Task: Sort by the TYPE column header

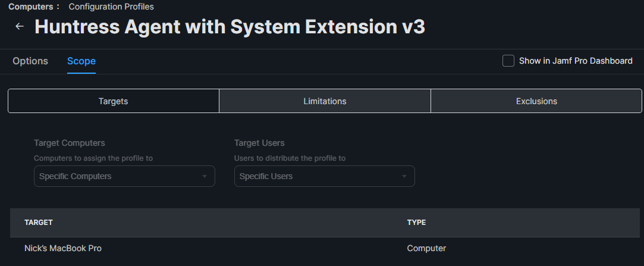Action: [416, 223]
